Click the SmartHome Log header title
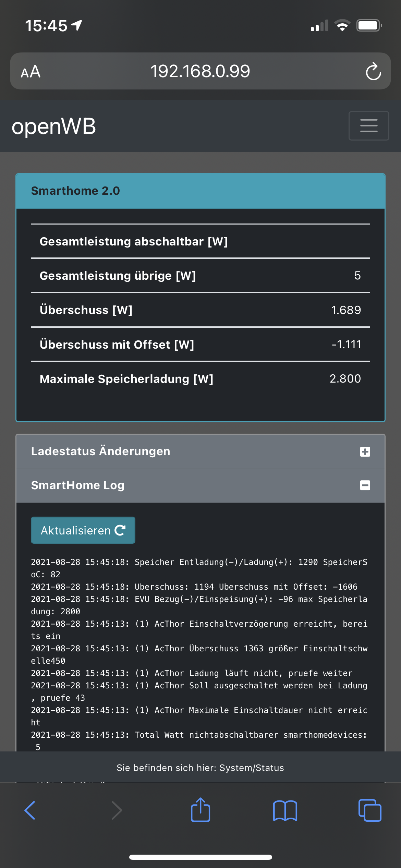The height and width of the screenshot is (868, 401). 78,485
